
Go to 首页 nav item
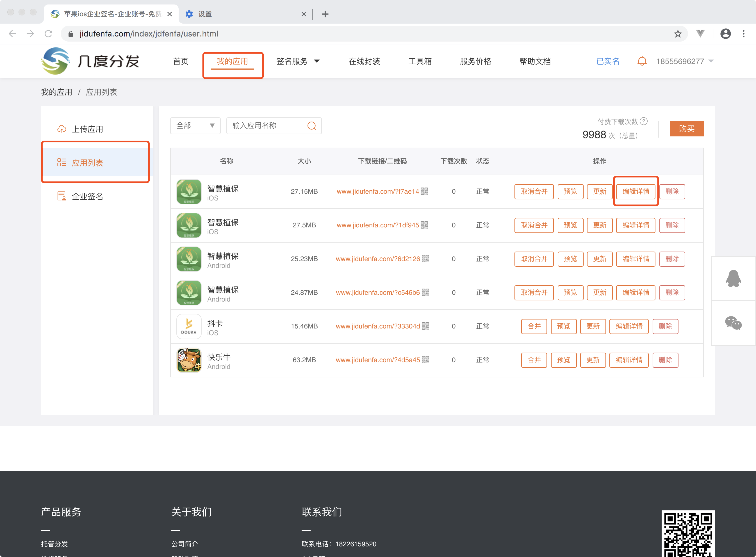pyautogui.click(x=181, y=61)
